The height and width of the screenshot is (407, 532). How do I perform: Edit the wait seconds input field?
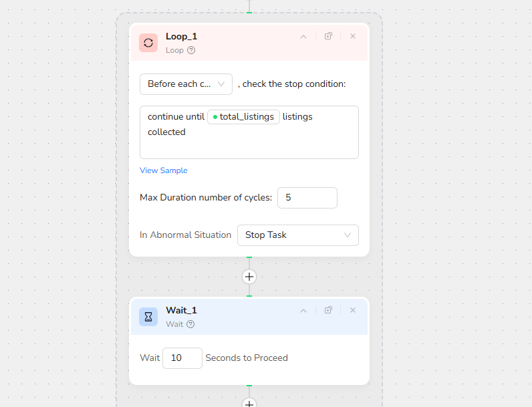click(182, 358)
